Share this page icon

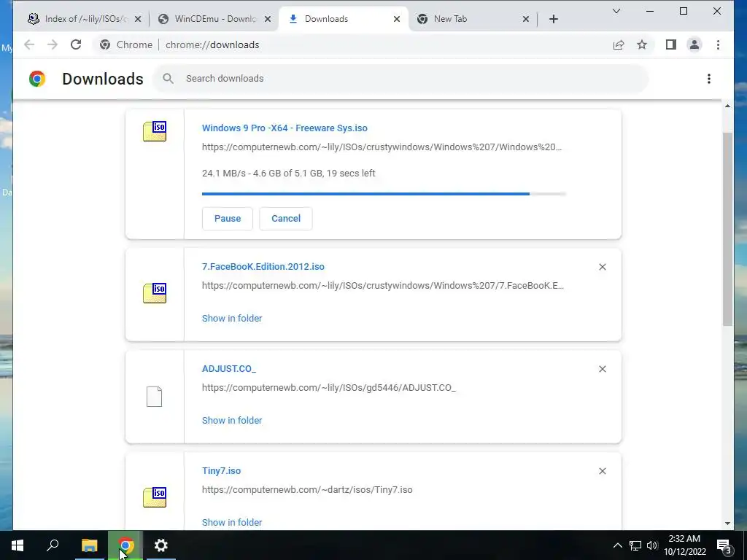tap(619, 44)
